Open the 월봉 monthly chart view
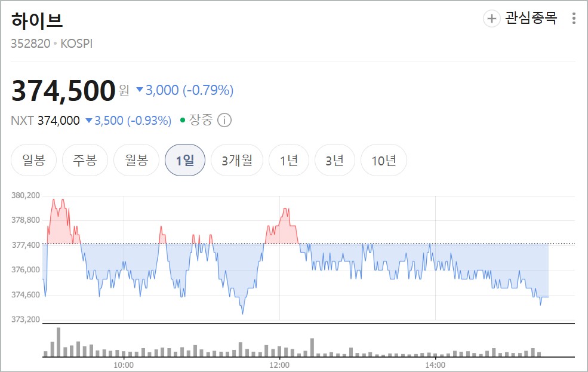Image resolution: width=588 pixels, height=372 pixels. coord(136,159)
